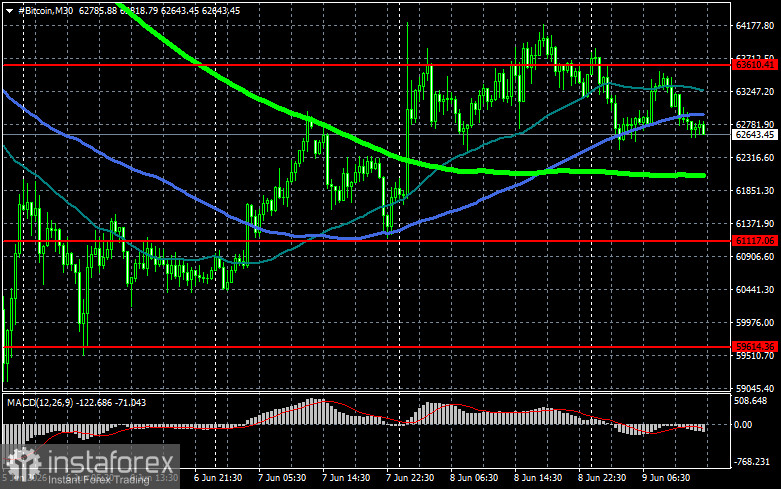Click the MACD scale value 508.648
The image size is (781, 489).
coord(751,400)
